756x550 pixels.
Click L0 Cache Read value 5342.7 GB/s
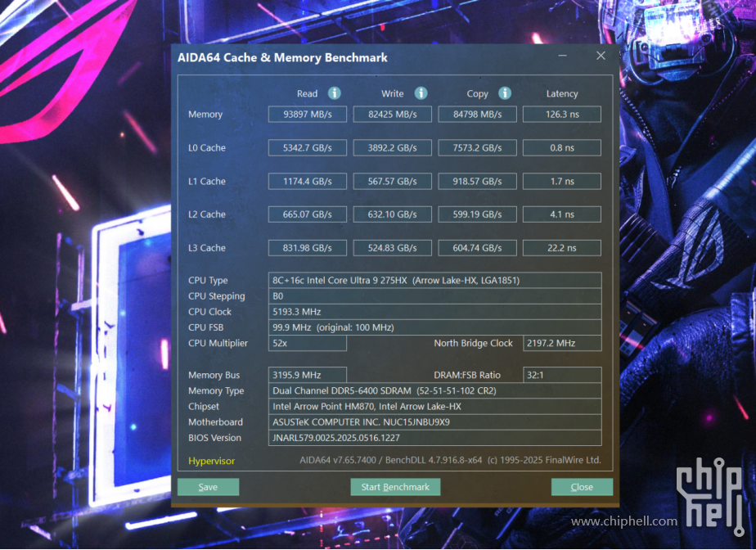pos(308,148)
